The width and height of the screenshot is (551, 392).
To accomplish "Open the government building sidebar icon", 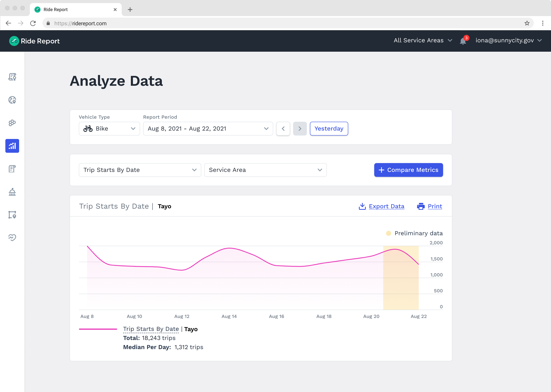I will (x=12, y=192).
